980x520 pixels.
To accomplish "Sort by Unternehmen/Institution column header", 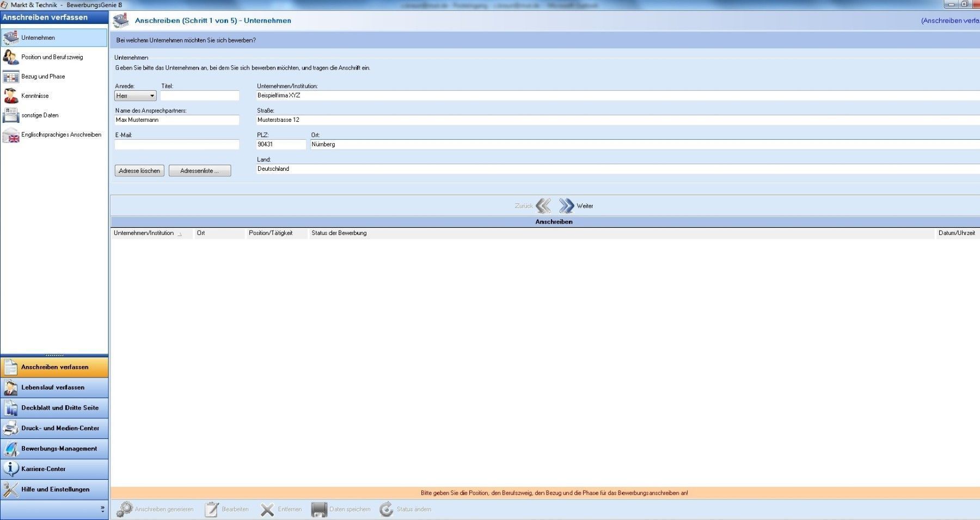I will pos(144,233).
